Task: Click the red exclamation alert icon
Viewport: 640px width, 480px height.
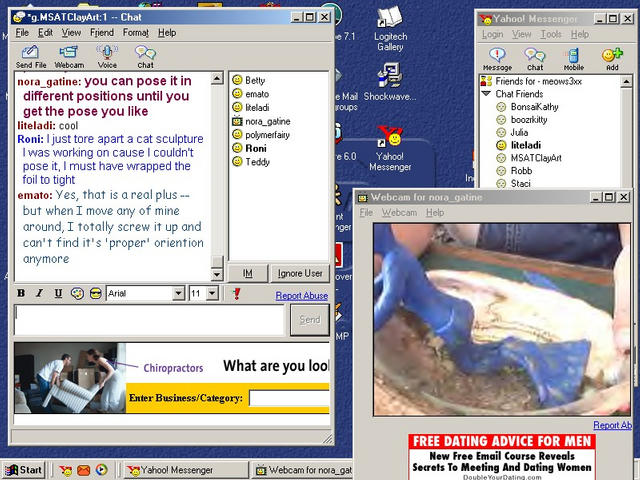Action: [x=236, y=293]
